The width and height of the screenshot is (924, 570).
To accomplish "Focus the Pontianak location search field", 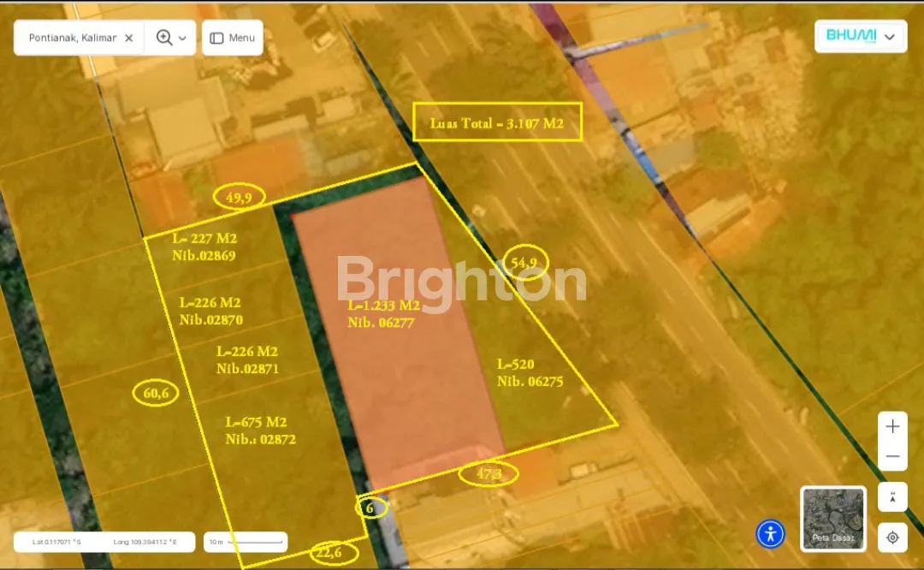I will click(x=72, y=38).
